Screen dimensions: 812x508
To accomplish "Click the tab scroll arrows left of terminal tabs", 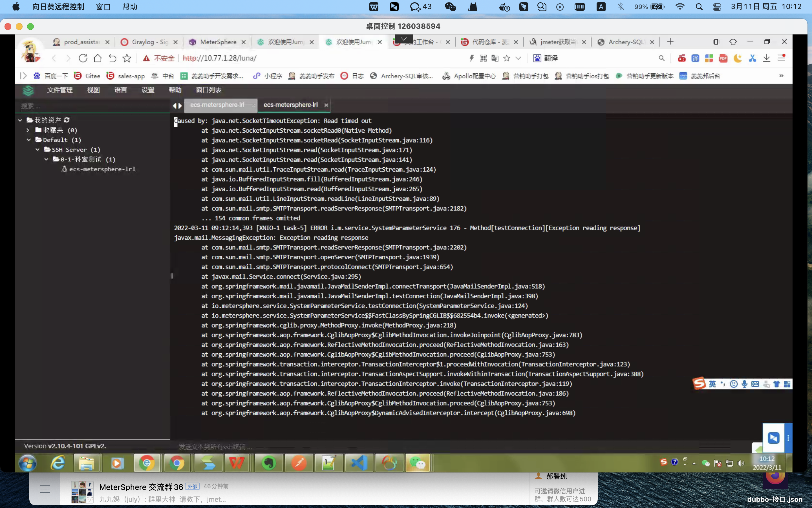I will 177,106.
